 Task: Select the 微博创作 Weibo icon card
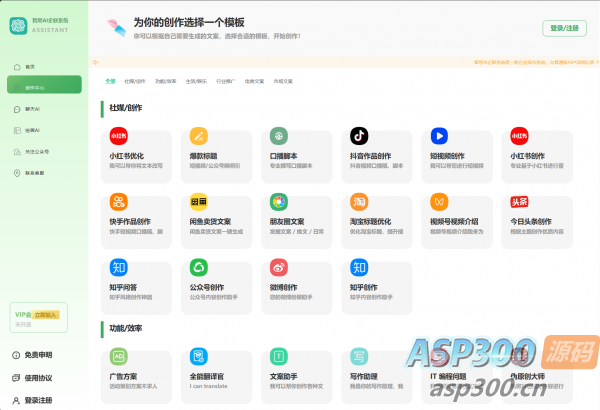(297, 288)
